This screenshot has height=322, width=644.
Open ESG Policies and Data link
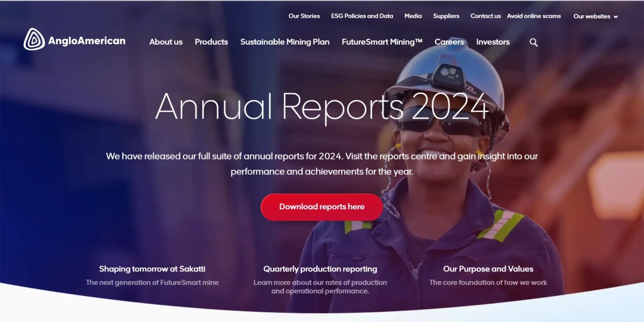(x=362, y=16)
